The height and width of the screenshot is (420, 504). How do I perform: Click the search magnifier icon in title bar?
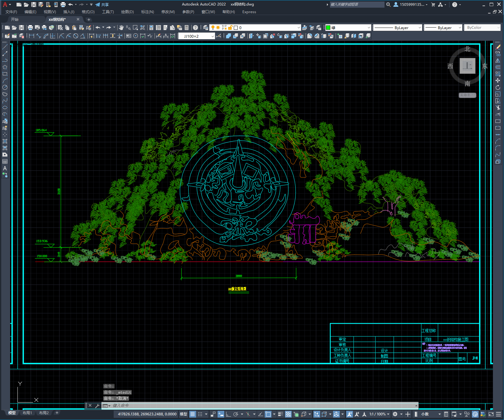tap(388, 5)
